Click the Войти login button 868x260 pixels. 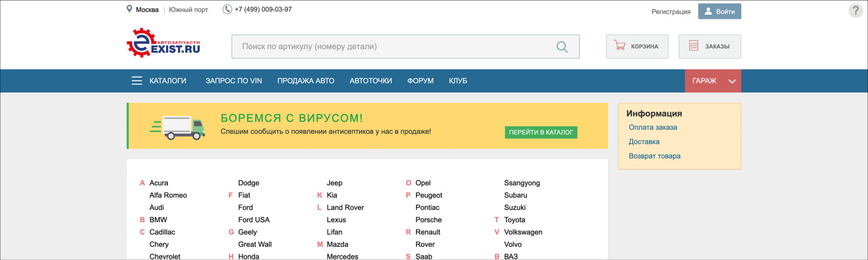pyautogui.click(x=720, y=11)
